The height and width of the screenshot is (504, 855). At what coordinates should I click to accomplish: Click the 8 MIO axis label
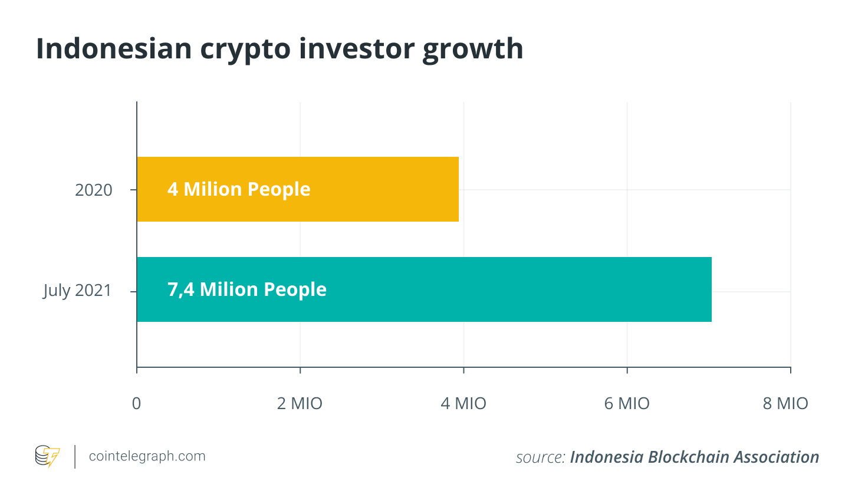785,403
